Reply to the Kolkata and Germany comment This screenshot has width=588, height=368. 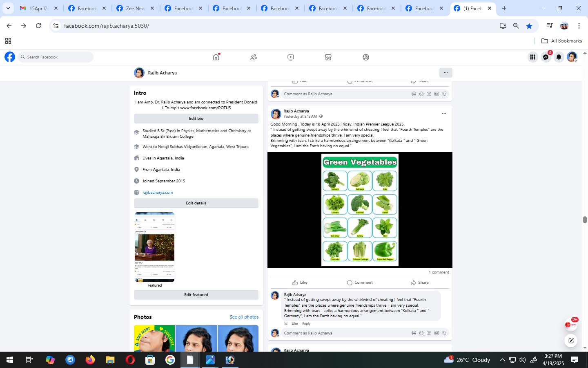tap(306, 323)
